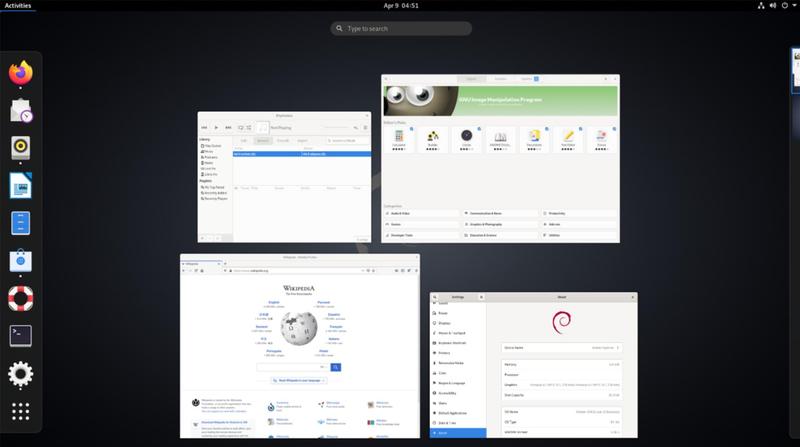Click the Settings sidebar search icon
This screenshot has height=447, width=800.
pyautogui.click(x=435, y=297)
